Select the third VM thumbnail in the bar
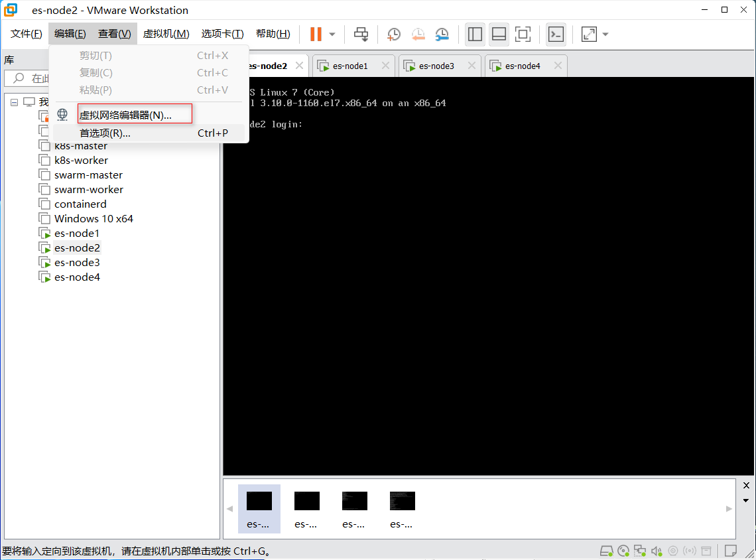Viewport: 756px width, 560px height. [354, 509]
